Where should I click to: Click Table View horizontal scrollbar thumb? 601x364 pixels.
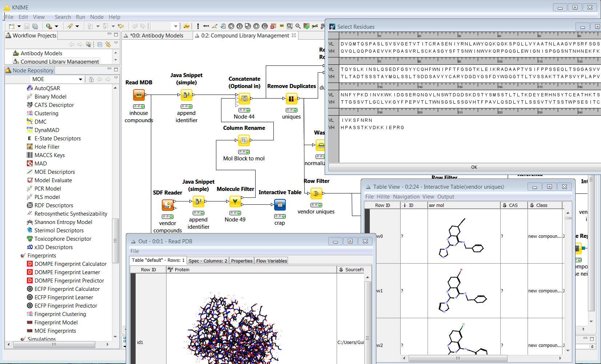(x=458, y=358)
